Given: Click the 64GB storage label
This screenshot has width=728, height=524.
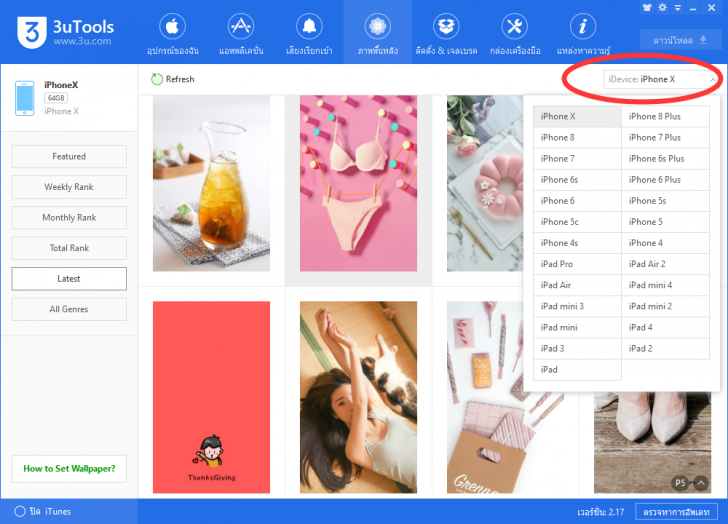Looking at the screenshot, I should (56, 98).
